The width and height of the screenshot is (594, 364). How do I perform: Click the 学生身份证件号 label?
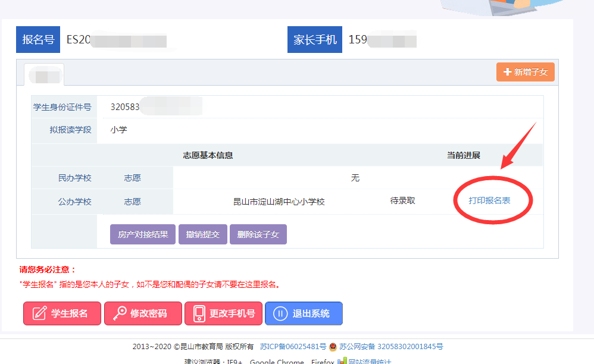pyautogui.click(x=62, y=107)
